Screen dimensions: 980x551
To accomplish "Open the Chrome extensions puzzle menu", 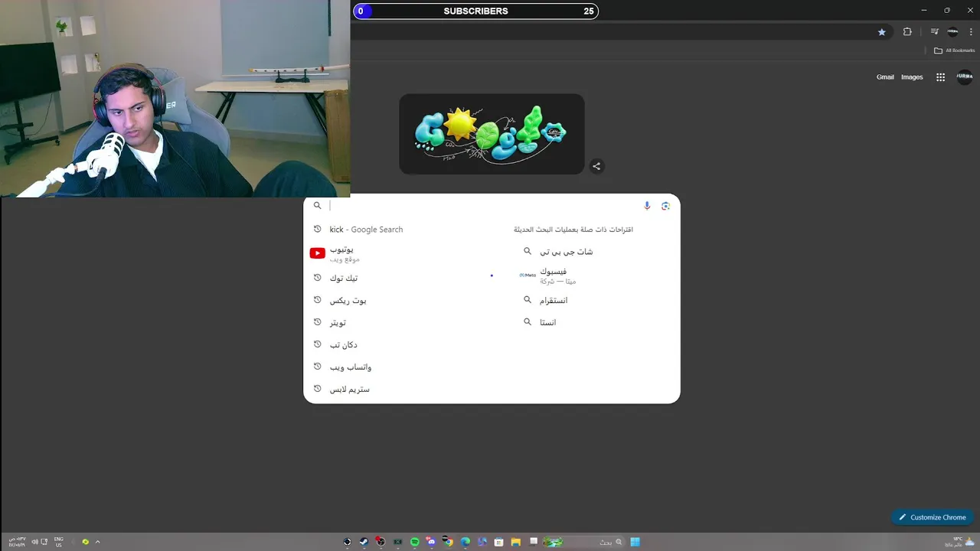I will (907, 31).
